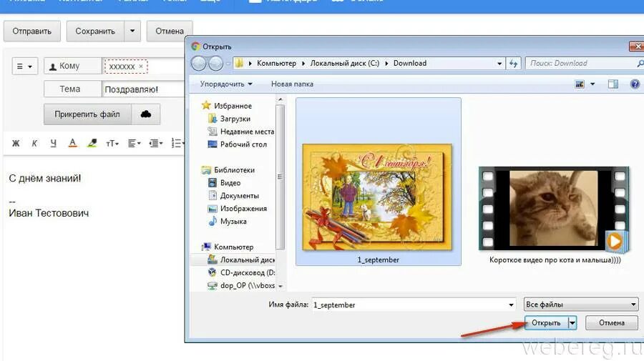Select Библиотеки in navigation pane

[234, 170]
